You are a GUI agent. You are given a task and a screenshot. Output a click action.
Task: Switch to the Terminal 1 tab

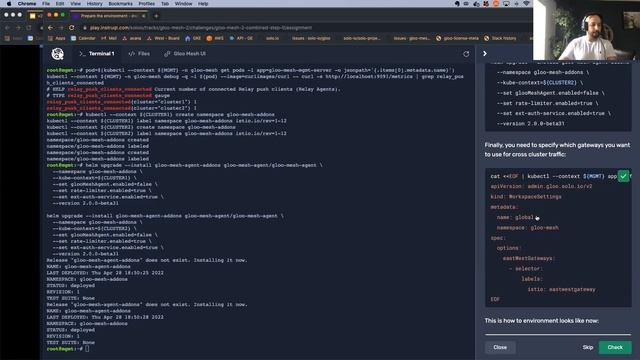pos(97,53)
